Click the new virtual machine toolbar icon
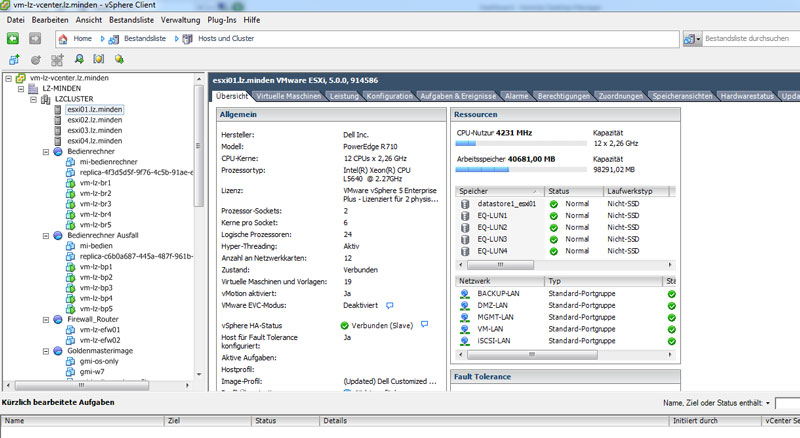The width and height of the screenshot is (800, 438). (14, 60)
